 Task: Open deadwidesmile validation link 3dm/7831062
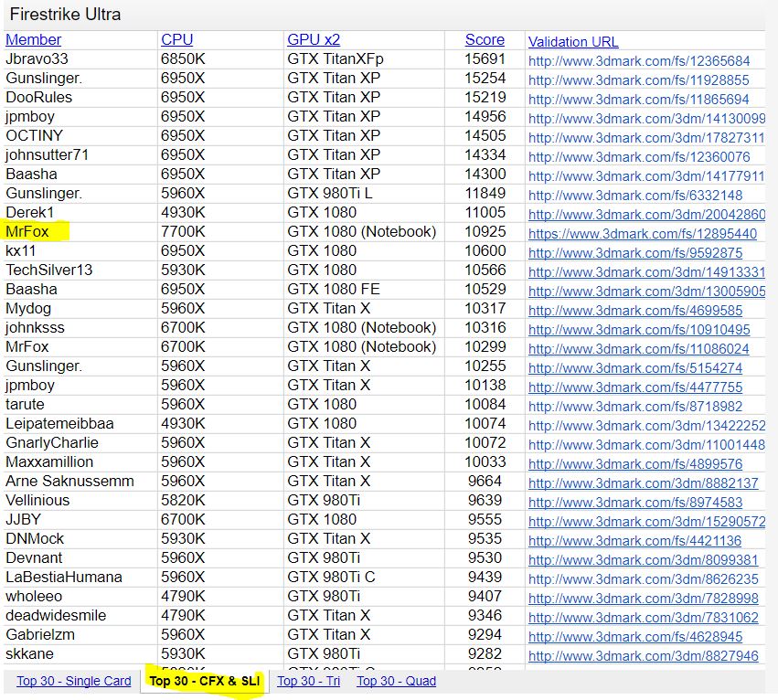(x=643, y=618)
